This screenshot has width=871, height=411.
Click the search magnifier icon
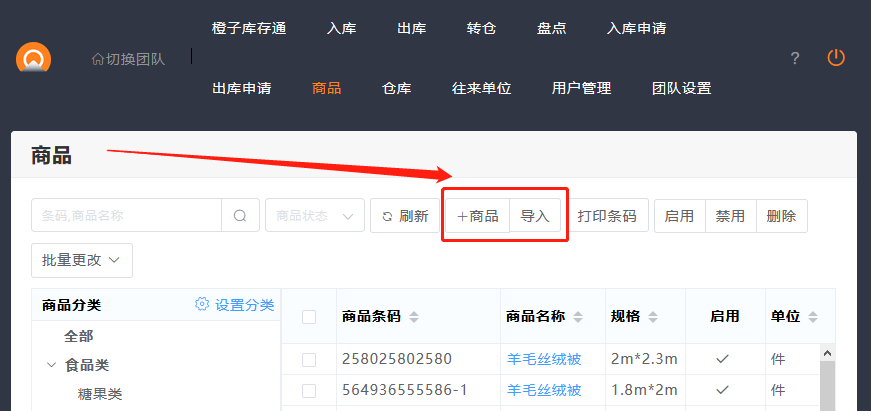(240, 215)
